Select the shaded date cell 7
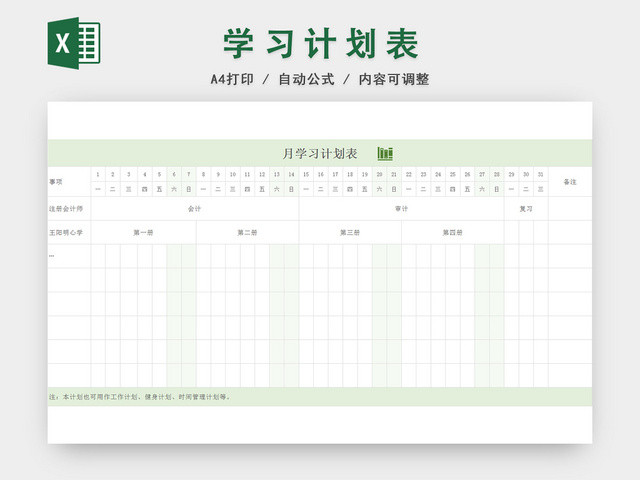The height and width of the screenshot is (480, 640). (189, 174)
